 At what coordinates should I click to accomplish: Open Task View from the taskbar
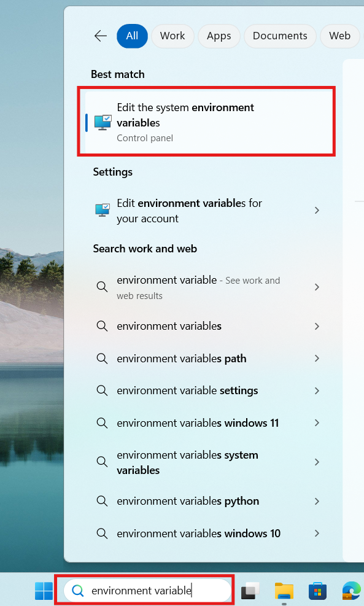pos(250,590)
